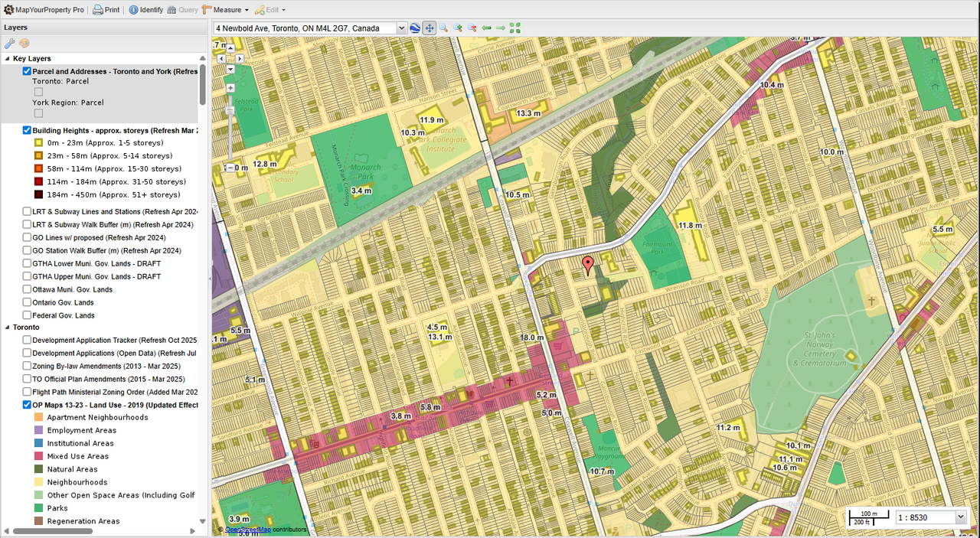The height and width of the screenshot is (538, 980).
Task: Collapse the Toronto layer group
Action: point(7,328)
